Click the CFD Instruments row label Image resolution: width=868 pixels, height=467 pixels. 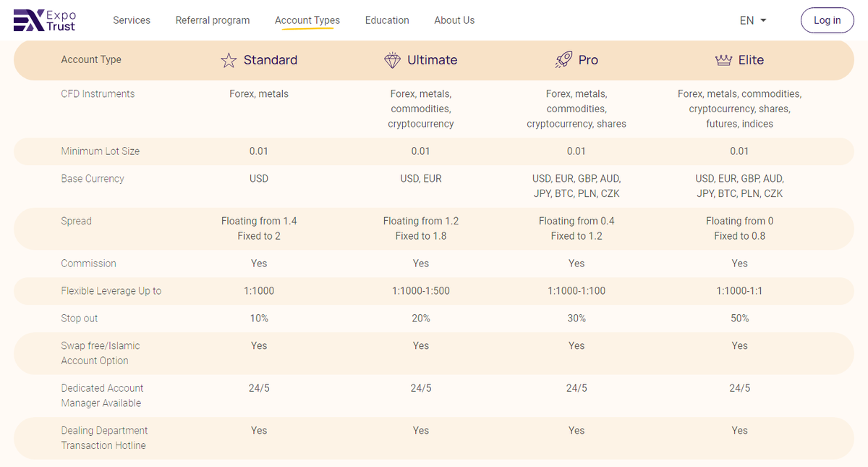(x=98, y=93)
